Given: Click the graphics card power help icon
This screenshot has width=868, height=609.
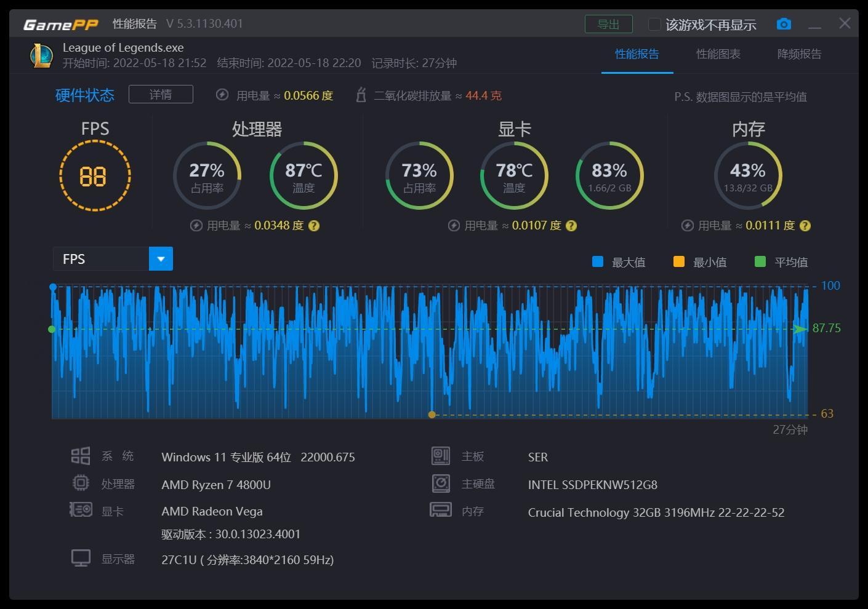Looking at the screenshot, I should pyautogui.click(x=571, y=226).
